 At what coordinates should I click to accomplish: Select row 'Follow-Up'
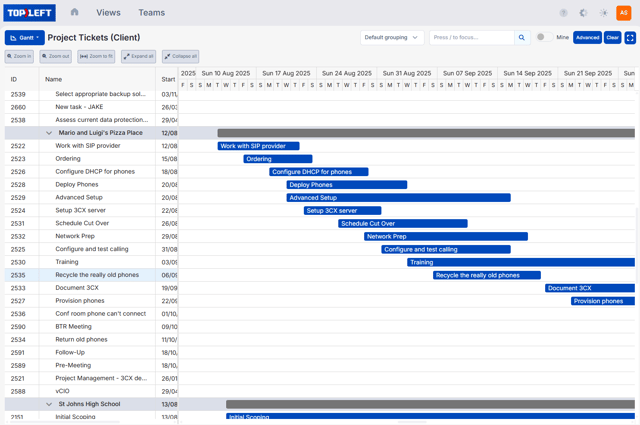coord(91,353)
